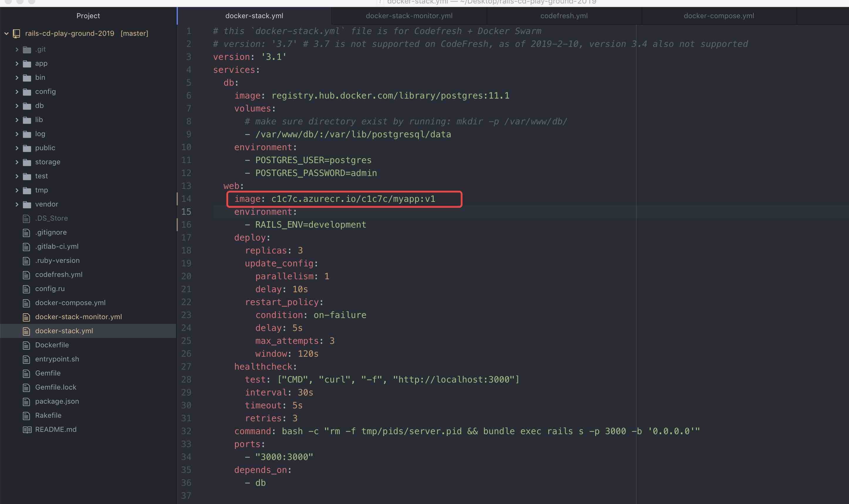The height and width of the screenshot is (504, 849).
Task: Switch to the docker-stack-monitor.yml tab
Action: coord(409,16)
